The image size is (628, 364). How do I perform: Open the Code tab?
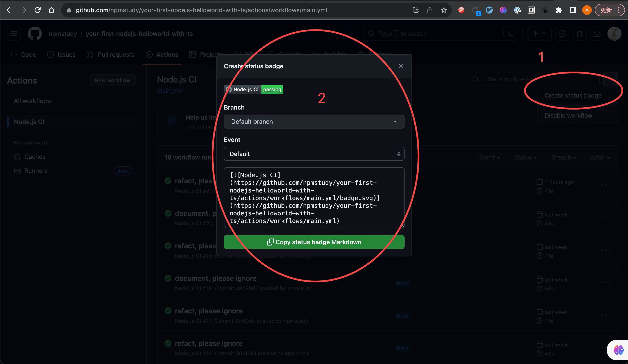[x=23, y=55]
